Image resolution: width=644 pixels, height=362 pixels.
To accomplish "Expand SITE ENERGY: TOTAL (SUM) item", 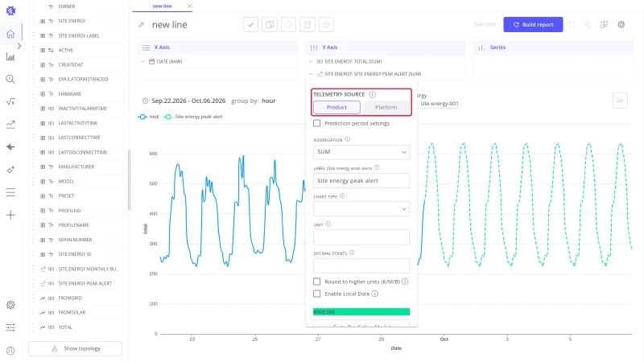I will tap(311, 62).
